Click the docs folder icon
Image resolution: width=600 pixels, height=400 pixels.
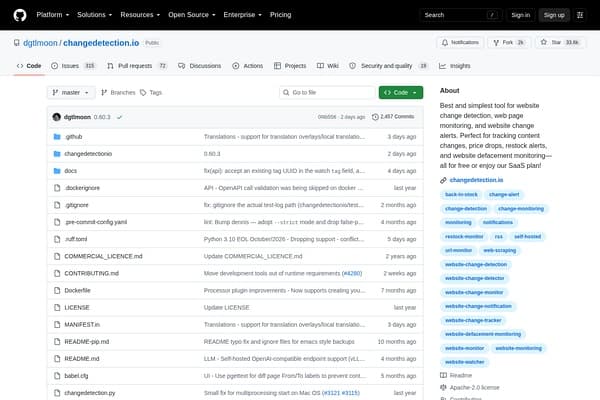[x=57, y=171]
